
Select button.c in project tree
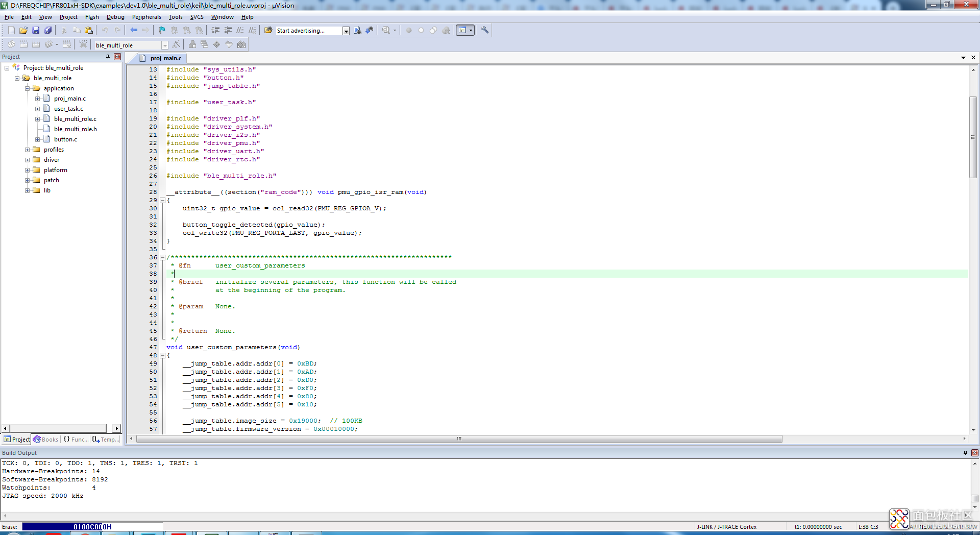point(65,139)
